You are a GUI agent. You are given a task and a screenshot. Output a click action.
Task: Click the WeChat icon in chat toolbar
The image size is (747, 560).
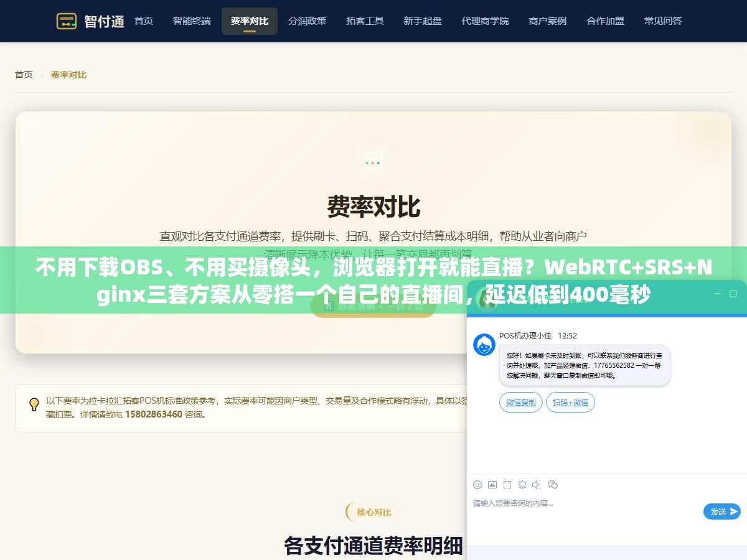(553, 485)
